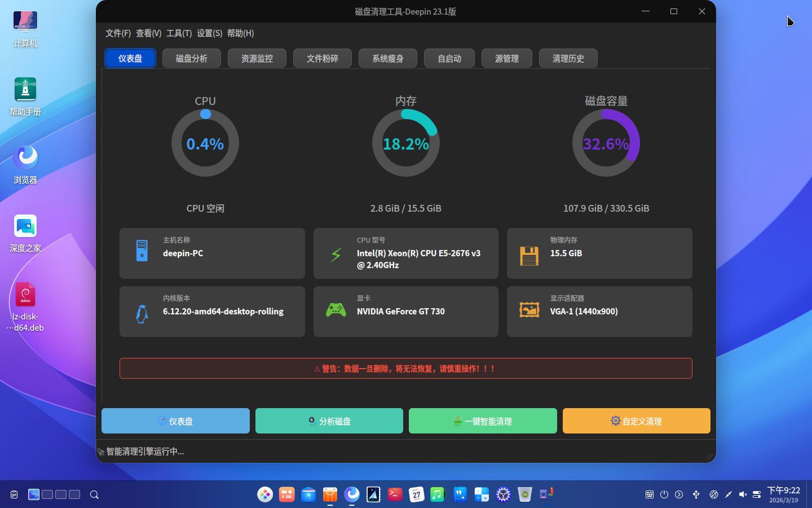
Task: Switch to the first workspace thumbnail
Action: [x=34, y=494]
